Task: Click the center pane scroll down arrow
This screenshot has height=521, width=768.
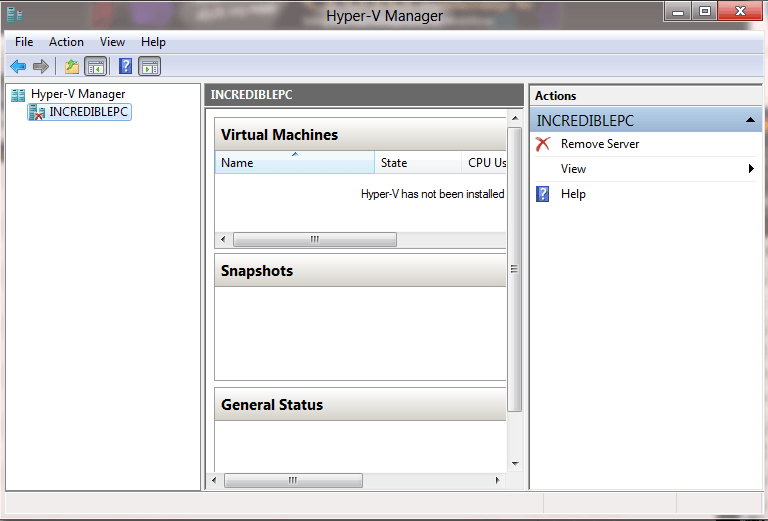Action: click(x=515, y=463)
